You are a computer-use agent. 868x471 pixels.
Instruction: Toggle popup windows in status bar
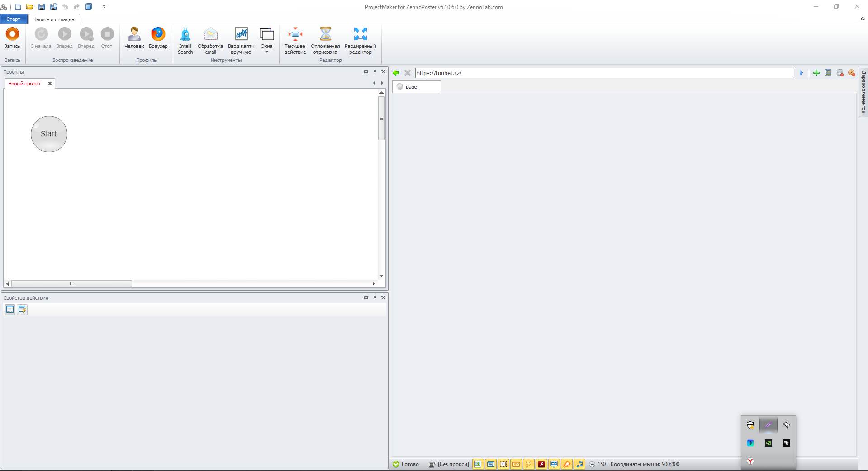coord(490,464)
